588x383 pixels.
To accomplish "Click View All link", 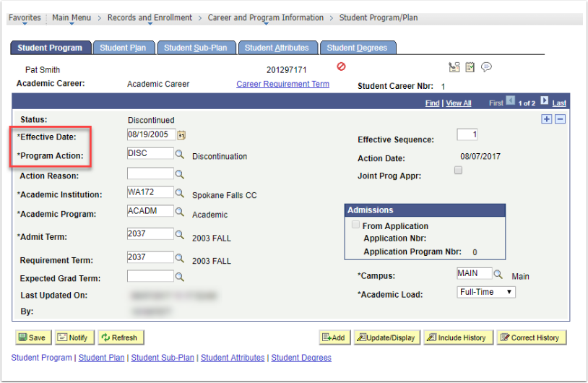I will click(x=458, y=103).
